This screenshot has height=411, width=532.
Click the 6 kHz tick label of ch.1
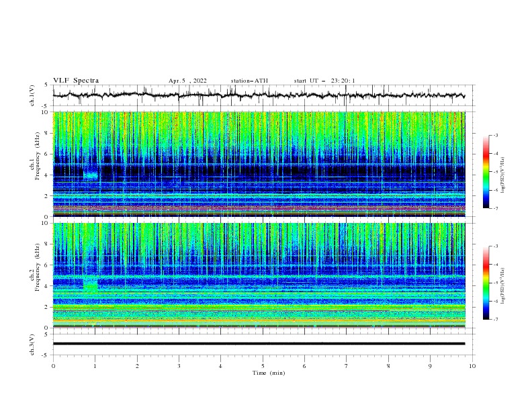tap(47, 154)
